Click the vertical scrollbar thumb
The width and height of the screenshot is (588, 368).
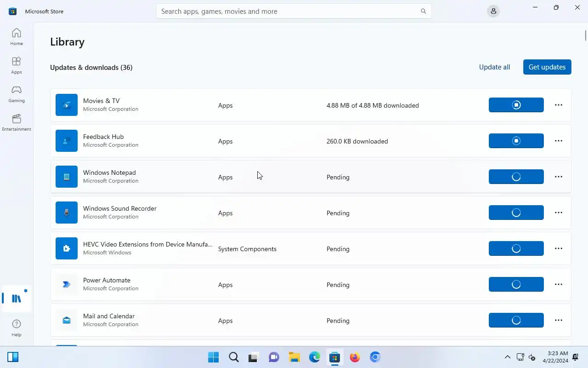tap(586, 35)
